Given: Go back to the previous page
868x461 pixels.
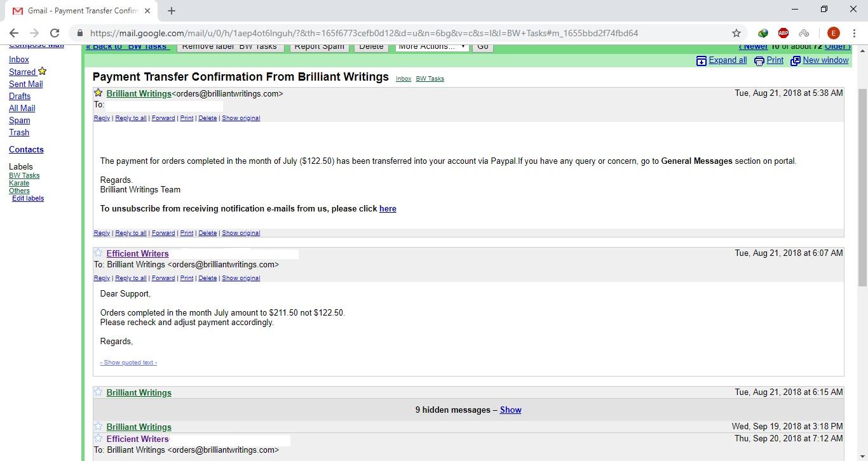Looking at the screenshot, I should [14, 33].
